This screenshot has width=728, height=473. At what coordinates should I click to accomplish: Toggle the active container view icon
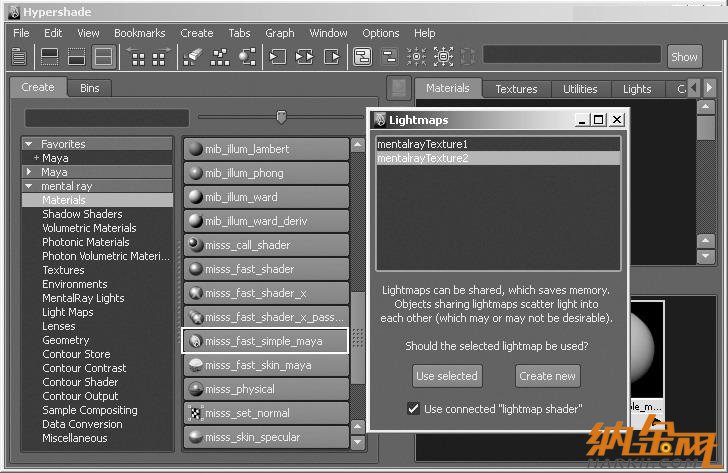point(362,57)
